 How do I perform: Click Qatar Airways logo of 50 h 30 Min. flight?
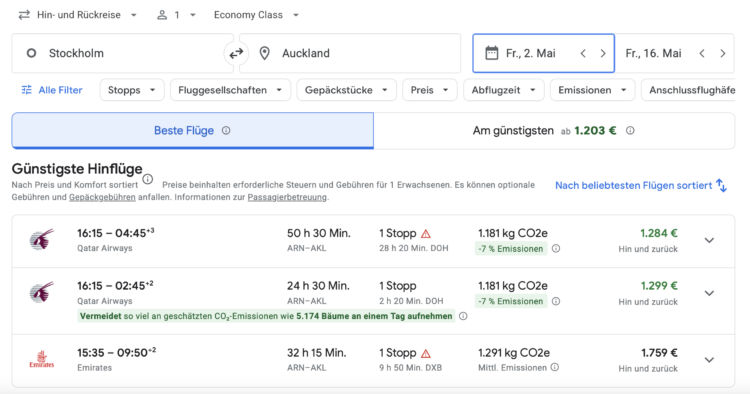42,240
